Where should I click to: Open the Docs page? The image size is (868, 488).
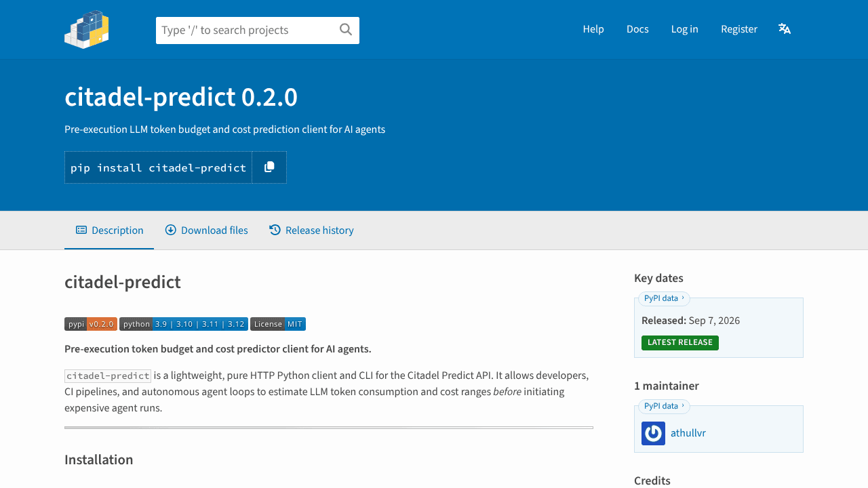point(637,29)
